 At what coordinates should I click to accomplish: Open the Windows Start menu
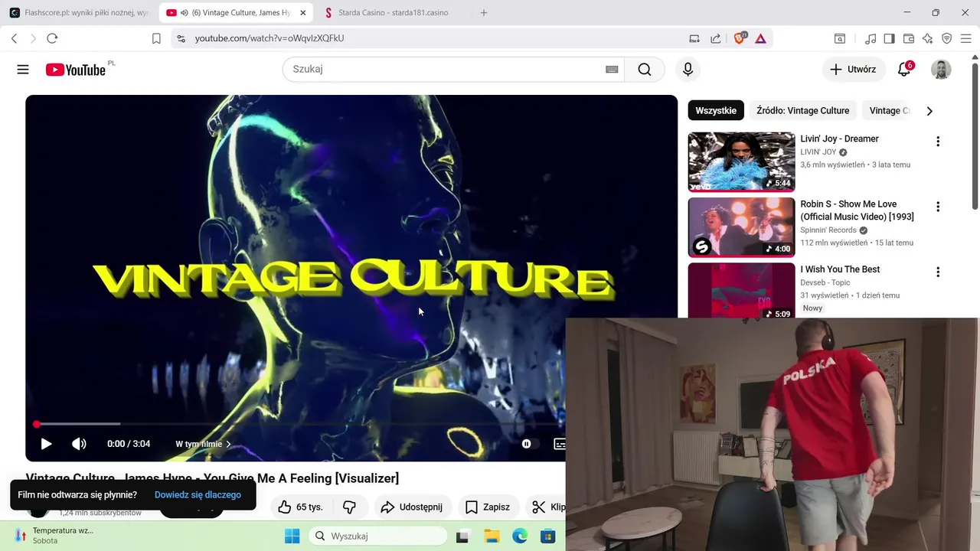(292, 536)
